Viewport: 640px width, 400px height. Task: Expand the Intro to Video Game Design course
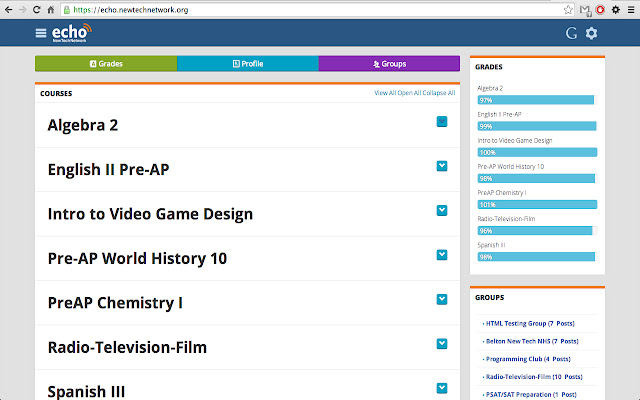[442, 211]
